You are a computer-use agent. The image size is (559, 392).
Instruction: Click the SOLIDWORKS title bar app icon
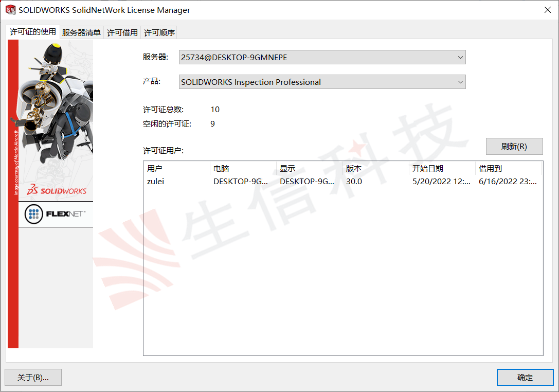point(11,10)
